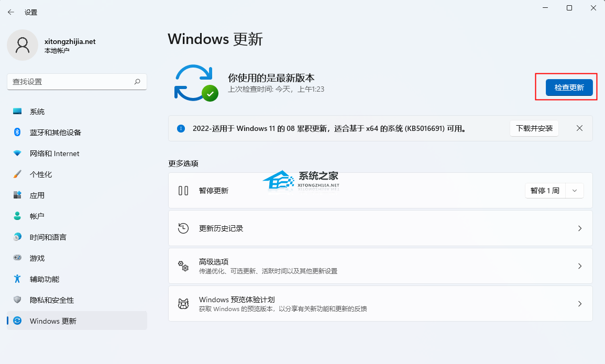Screen dimensions: 605x364
Task: Click the 网络和 Internet globe icon
Action: coord(15,153)
